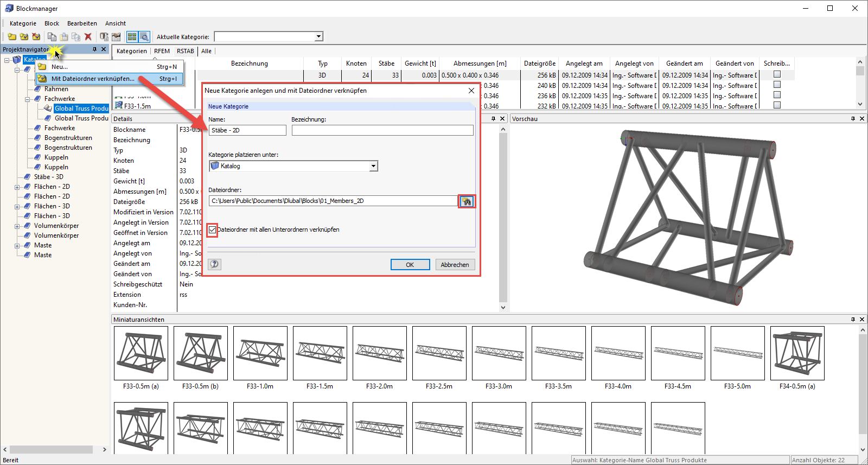Expand the Maste node
Screen dimensions: 868x465
coord(17,246)
